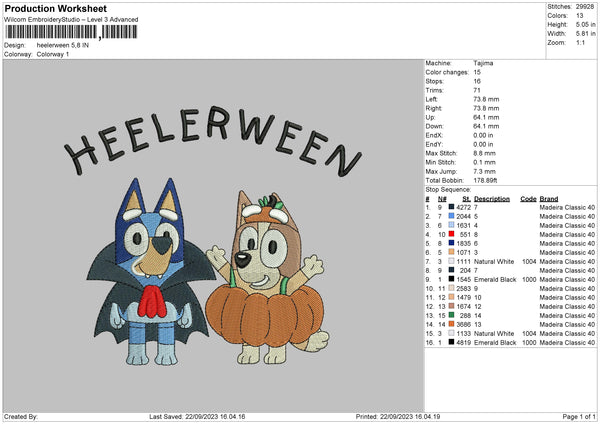The height and width of the screenshot is (424, 600).
Task: Click the Brand column header
Action: pos(548,197)
